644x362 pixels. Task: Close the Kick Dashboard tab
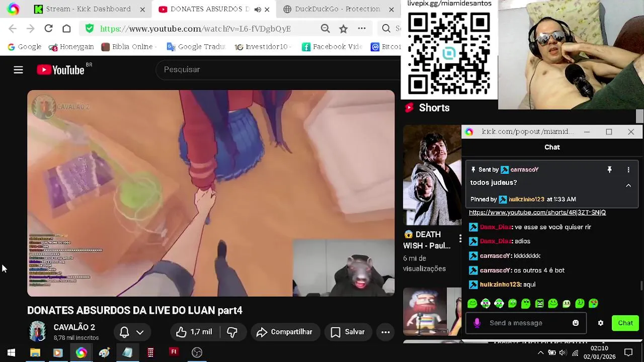click(x=142, y=9)
